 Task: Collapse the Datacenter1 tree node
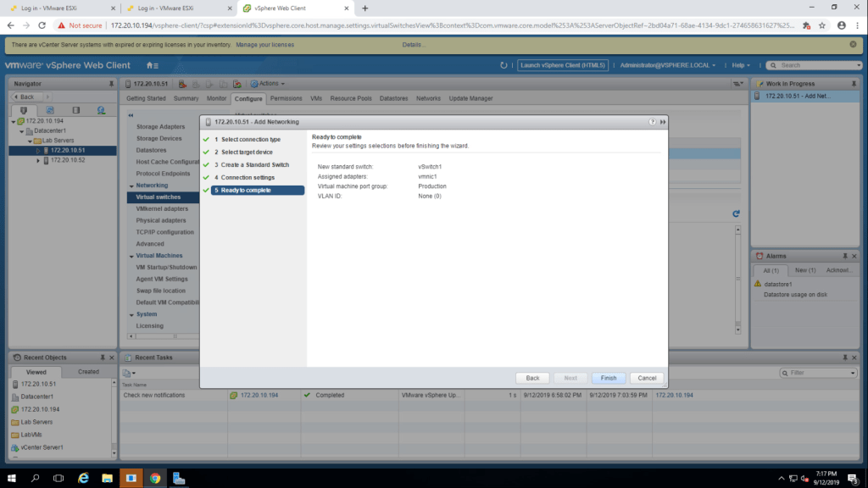pyautogui.click(x=21, y=131)
